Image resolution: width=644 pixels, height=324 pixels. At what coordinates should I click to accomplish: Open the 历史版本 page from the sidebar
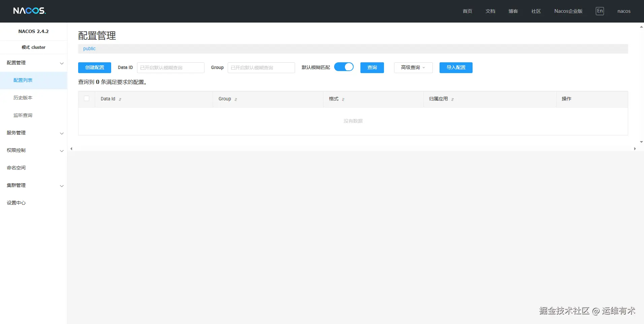pyautogui.click(x=23, y=97)
